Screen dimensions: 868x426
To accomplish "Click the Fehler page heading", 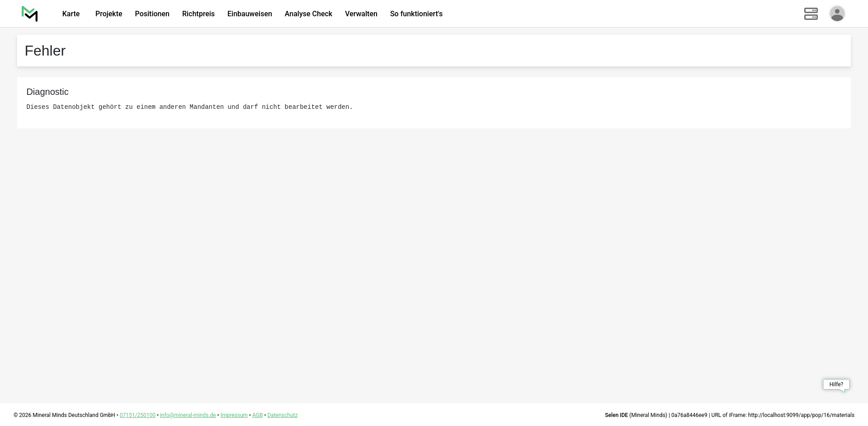I will tap(45, 51).
